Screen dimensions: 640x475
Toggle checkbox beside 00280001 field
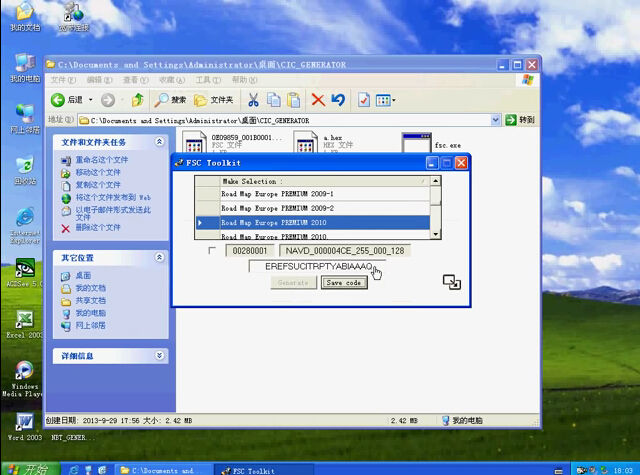click(x=211, y=250)
